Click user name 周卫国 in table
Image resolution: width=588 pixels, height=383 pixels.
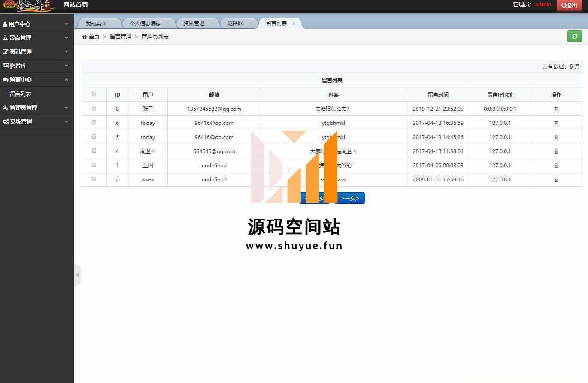click(x=148, y=151)
